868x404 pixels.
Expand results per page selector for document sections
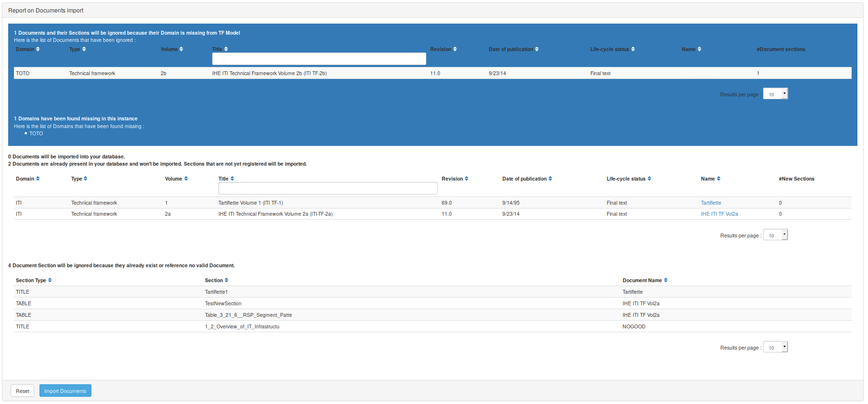coord(775,347)
